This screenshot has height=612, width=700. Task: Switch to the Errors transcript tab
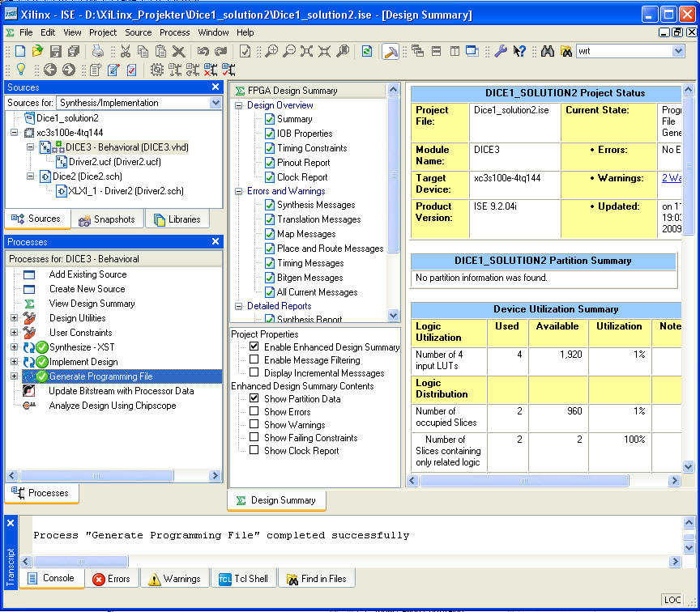click(x=112, y=579)
